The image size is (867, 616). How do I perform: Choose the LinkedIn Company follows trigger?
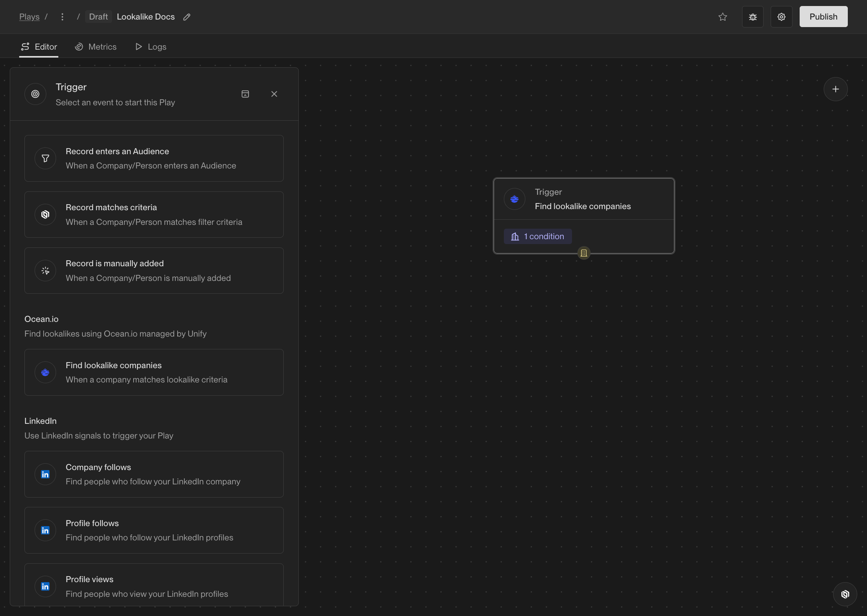pyautogui.click(x=154, y=474)
